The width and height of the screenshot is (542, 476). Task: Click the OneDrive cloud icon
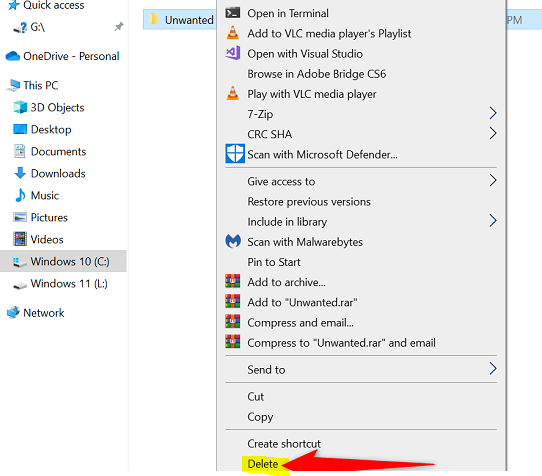(x=13, y=56)
